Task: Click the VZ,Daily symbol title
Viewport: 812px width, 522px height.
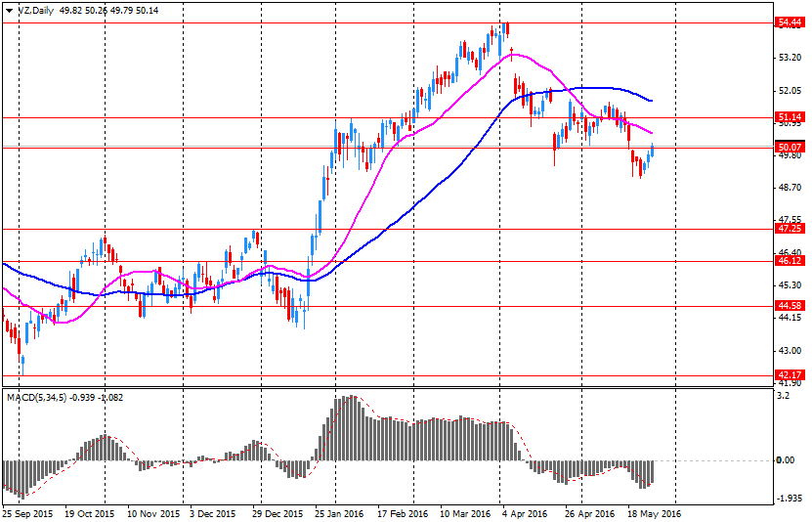Action: coord(36,11)
